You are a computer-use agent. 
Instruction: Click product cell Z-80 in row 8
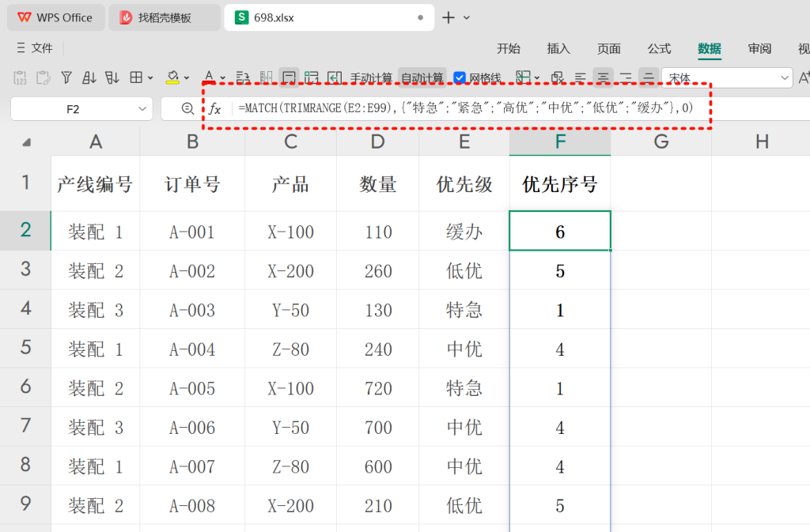click(290, 466)
